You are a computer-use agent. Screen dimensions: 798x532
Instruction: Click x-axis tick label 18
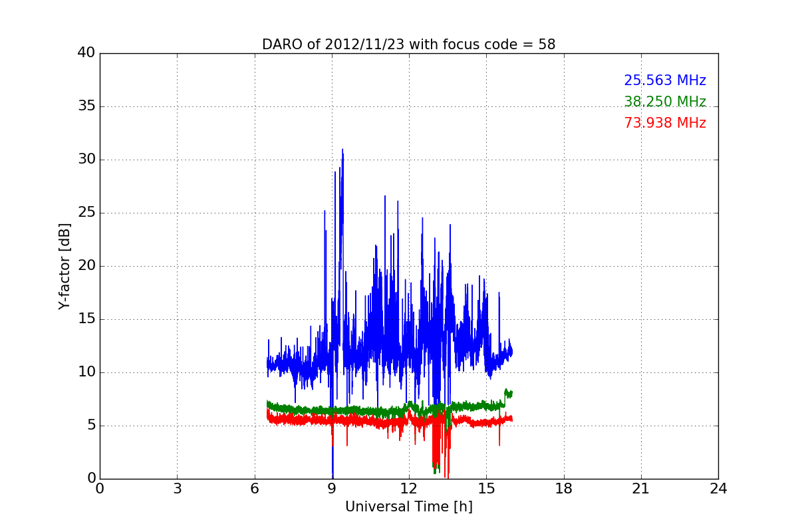tap(564, 489)
